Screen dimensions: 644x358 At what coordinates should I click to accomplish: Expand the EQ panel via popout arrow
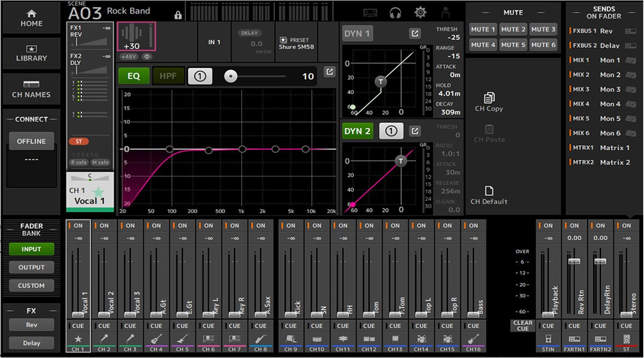328,72
